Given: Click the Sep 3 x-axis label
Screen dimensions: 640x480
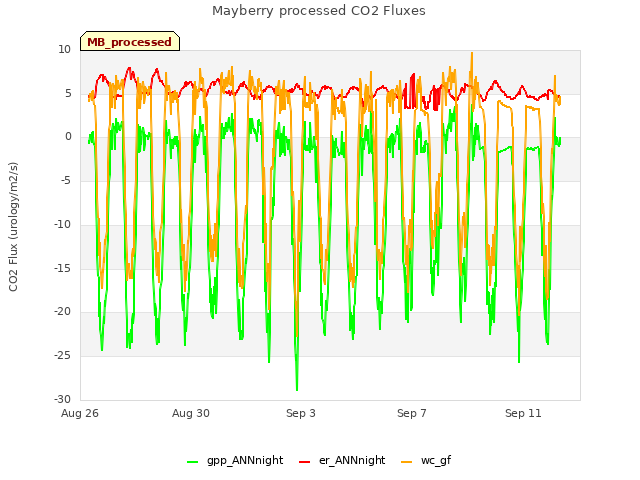Looking at the screenshot, I should (x=301, y=413).
